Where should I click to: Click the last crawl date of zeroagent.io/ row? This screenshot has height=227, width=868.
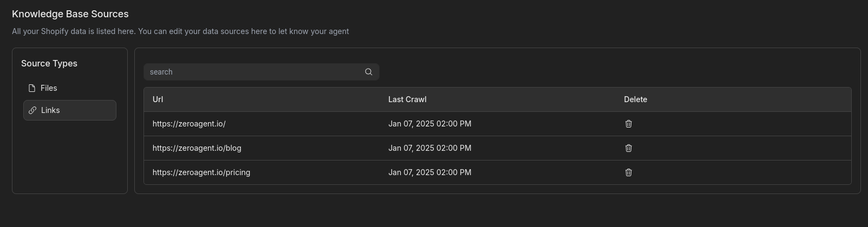click(429, 124)
